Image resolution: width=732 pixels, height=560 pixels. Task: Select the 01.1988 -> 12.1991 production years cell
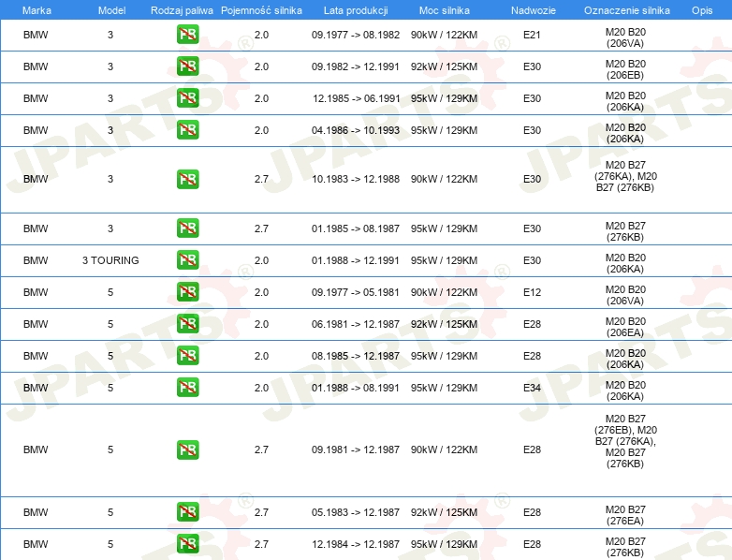point(356,260)
